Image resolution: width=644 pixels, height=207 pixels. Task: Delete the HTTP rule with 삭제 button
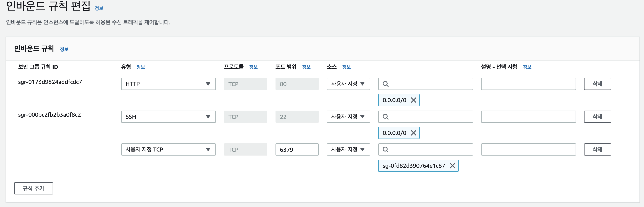597,84
